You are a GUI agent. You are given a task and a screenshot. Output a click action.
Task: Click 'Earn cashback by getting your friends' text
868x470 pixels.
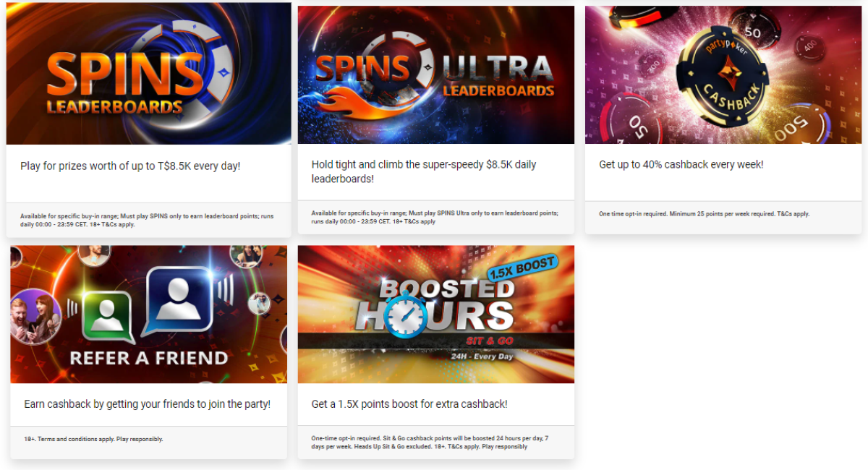(148, 404)
